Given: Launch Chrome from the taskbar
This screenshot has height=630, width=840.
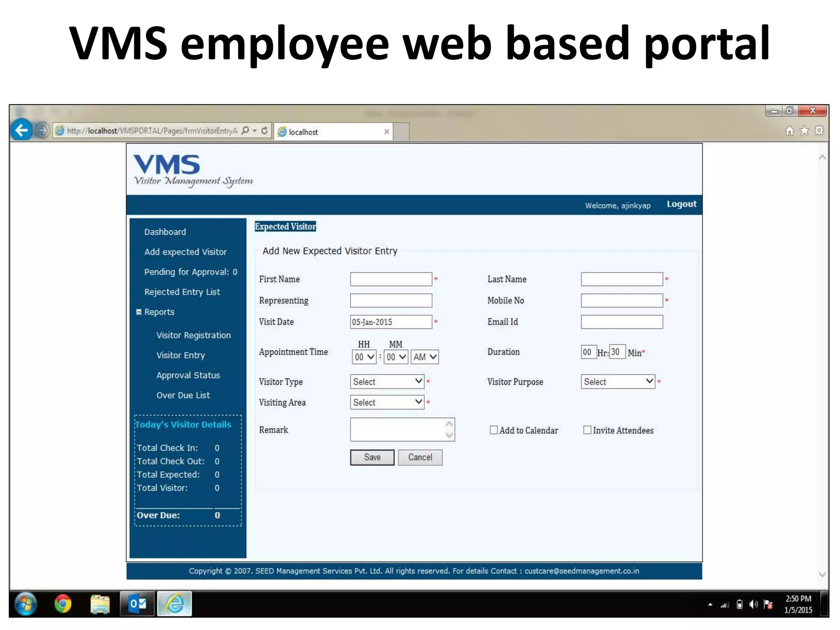Looking at the screenshot, I should (63, 604).
